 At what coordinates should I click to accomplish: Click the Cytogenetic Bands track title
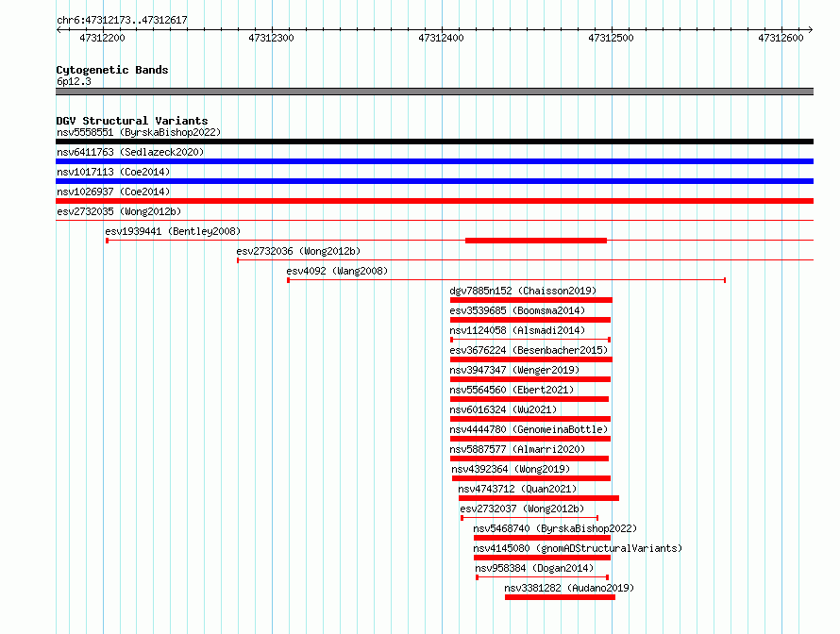pos(112,70)
